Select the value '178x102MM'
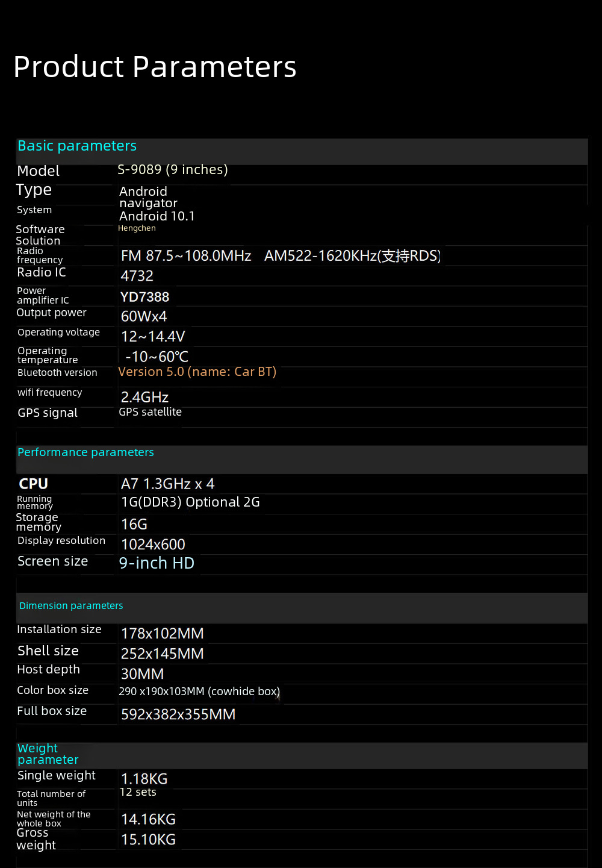The width and height of the screenshot is (602, 868). coord(163,634)
